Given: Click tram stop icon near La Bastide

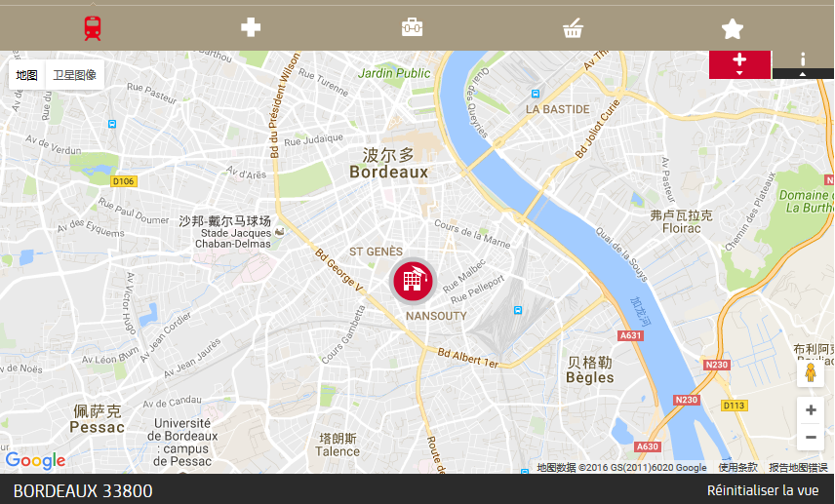Looking at the screenshot, I should (536, 94).
